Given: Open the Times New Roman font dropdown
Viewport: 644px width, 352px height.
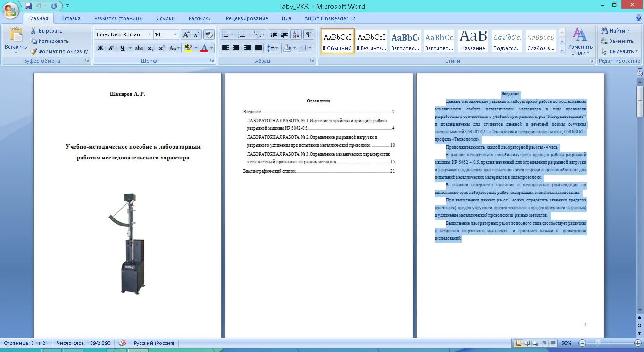Looking at the screenshot, I should tap(149, 34).
